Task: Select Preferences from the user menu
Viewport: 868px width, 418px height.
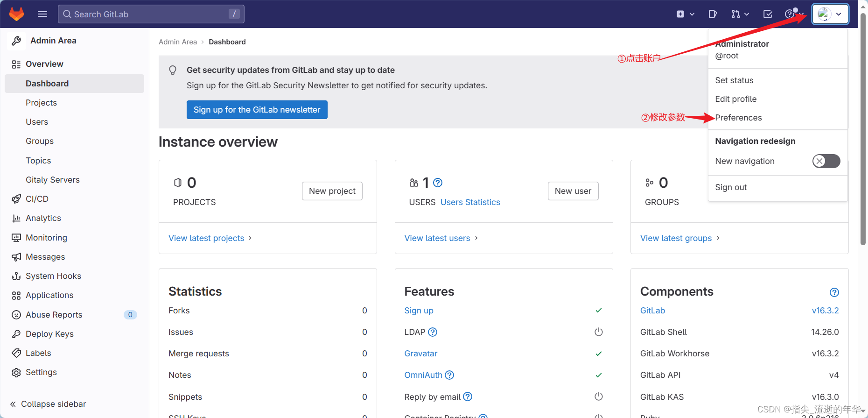Action: pyautogui.click(x=738, y=118)
